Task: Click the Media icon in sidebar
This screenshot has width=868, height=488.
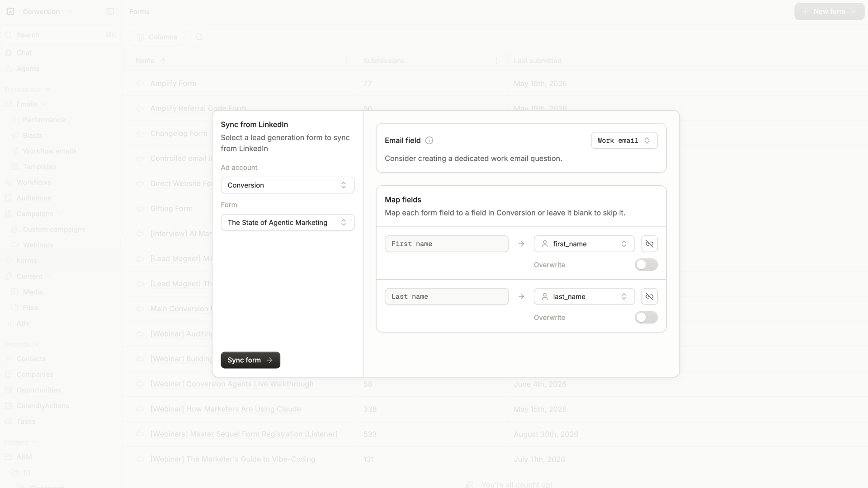Action: (x=15, y=292)
